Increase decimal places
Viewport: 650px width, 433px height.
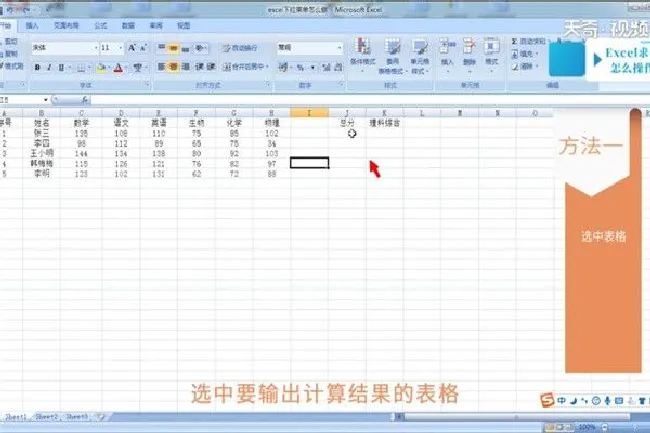327,67
